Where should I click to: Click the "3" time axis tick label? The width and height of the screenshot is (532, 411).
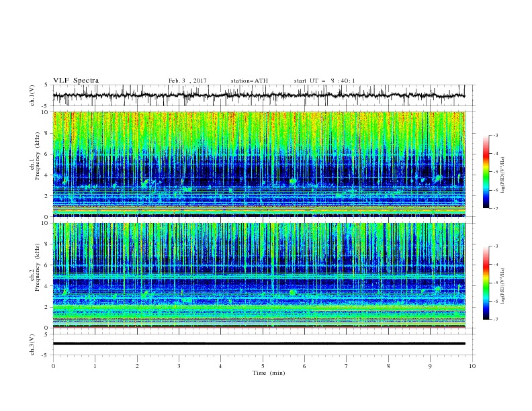click(179, 366)
